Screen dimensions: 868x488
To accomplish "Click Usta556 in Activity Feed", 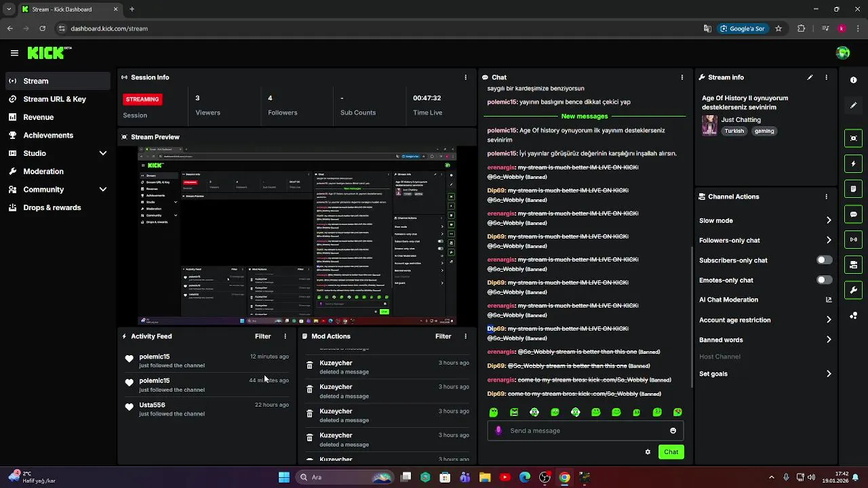I will point(152,405).
